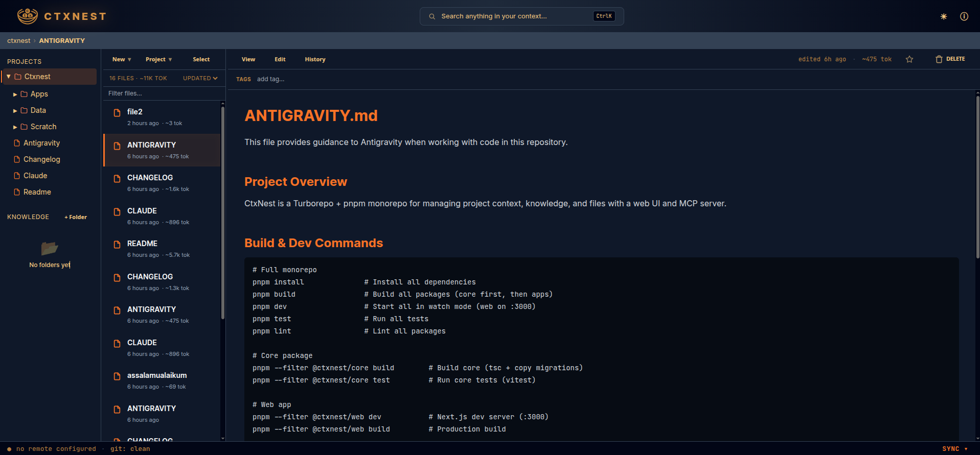Click the Ctrl K shortcut badge

pos(604,16)
